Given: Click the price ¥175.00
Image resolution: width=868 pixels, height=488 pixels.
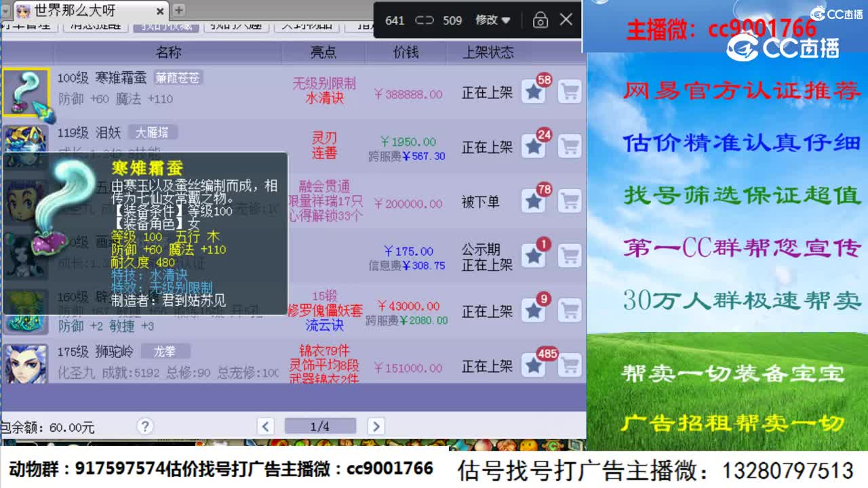Looking at the screenshot, I should coord(408,251).
